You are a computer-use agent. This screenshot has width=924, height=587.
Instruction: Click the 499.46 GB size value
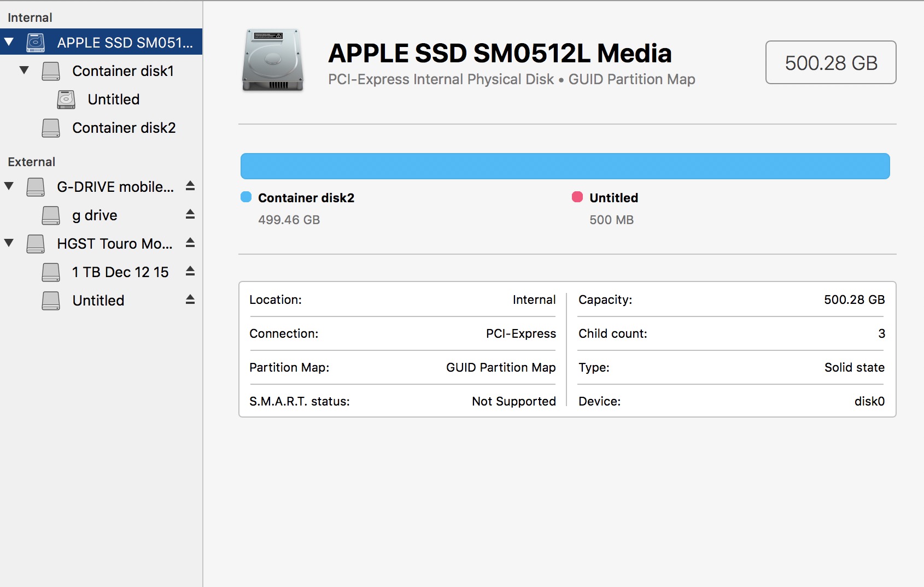[x=289, y=220]
